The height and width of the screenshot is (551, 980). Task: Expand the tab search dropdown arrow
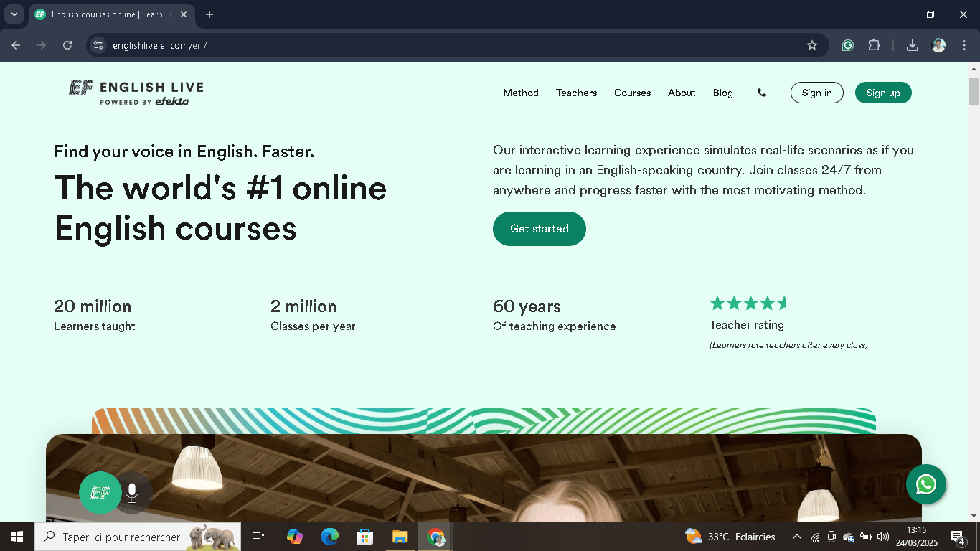pyautogui.click(x=14, y=14)
